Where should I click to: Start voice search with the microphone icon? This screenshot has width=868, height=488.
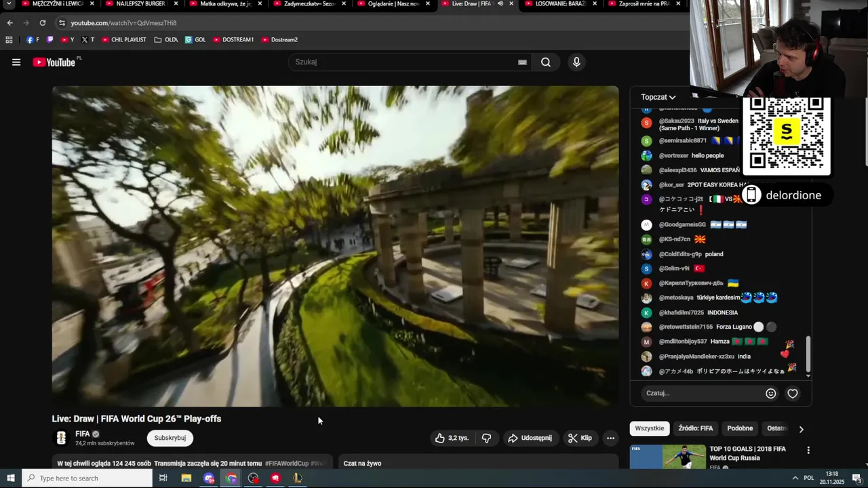[x=576, y=62]
